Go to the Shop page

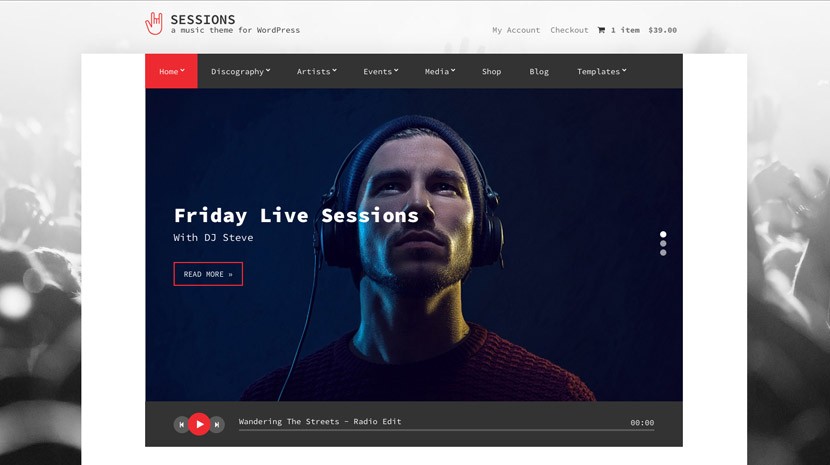click(491, 71)
